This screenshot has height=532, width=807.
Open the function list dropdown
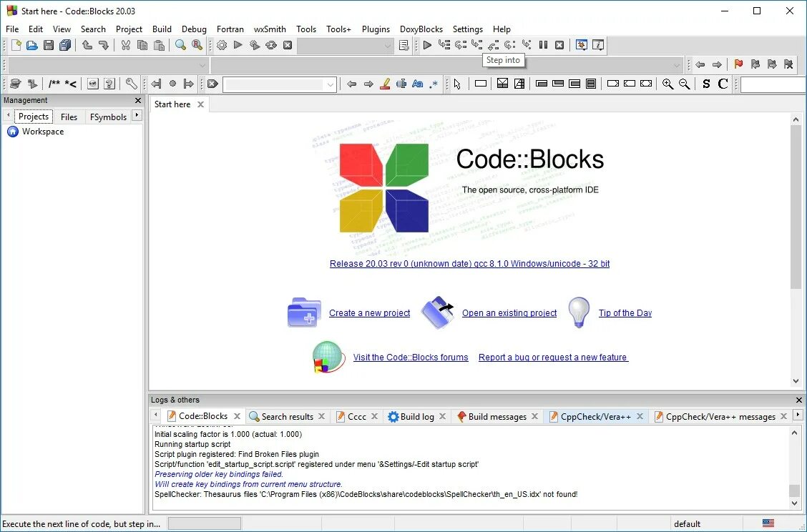pos(447,65)
